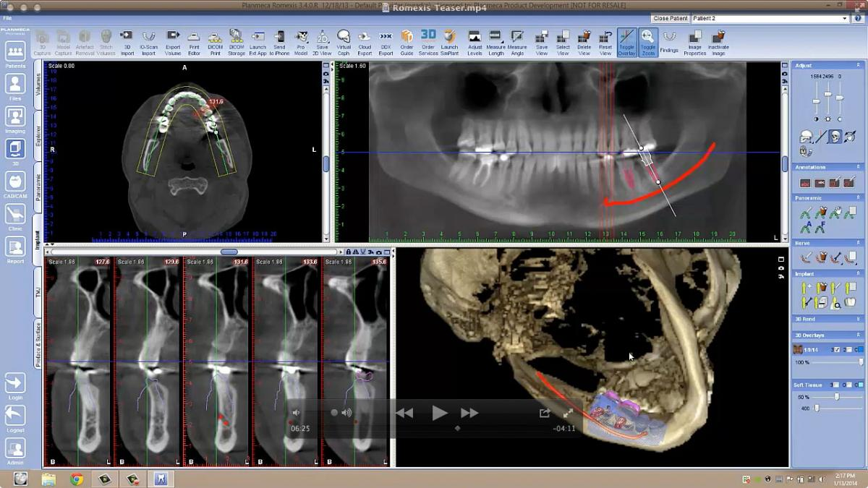Open File Explorer from the taskbar
868x488 pixels.
(x=48, y=479)
